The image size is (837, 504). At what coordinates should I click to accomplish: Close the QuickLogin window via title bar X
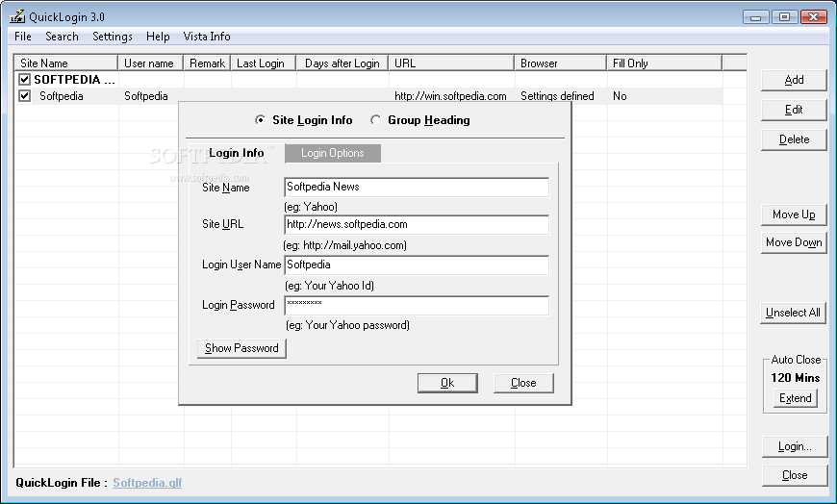click(x=814, y=17)
